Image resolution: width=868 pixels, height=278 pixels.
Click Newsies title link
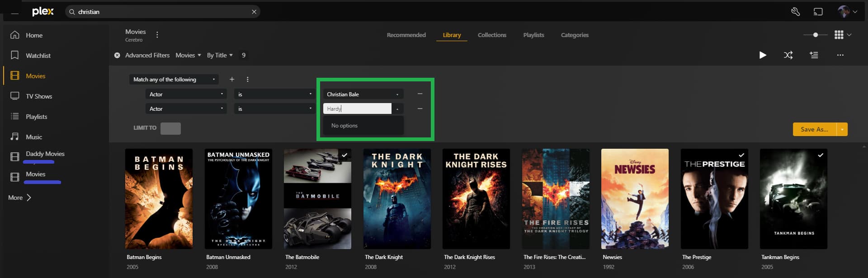coord(612,257)
